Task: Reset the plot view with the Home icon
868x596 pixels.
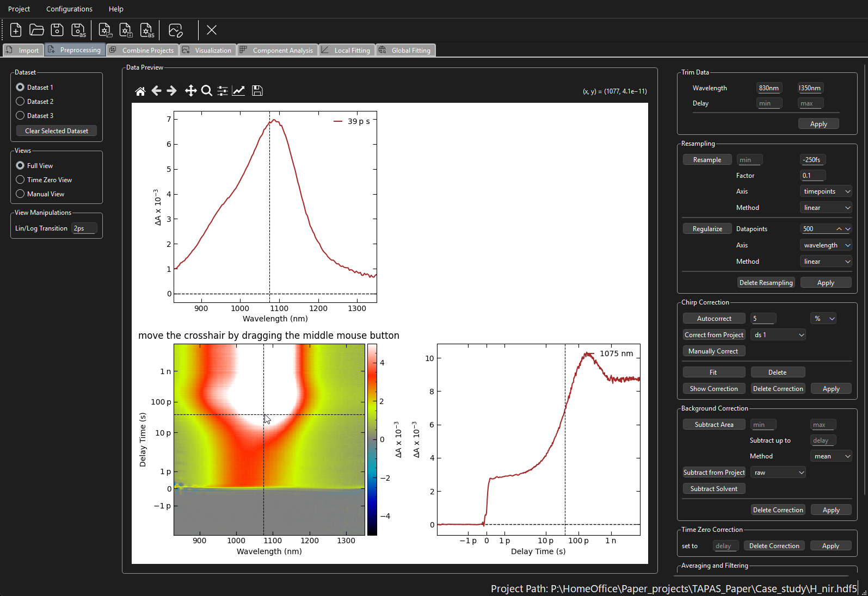Action: 140,91
